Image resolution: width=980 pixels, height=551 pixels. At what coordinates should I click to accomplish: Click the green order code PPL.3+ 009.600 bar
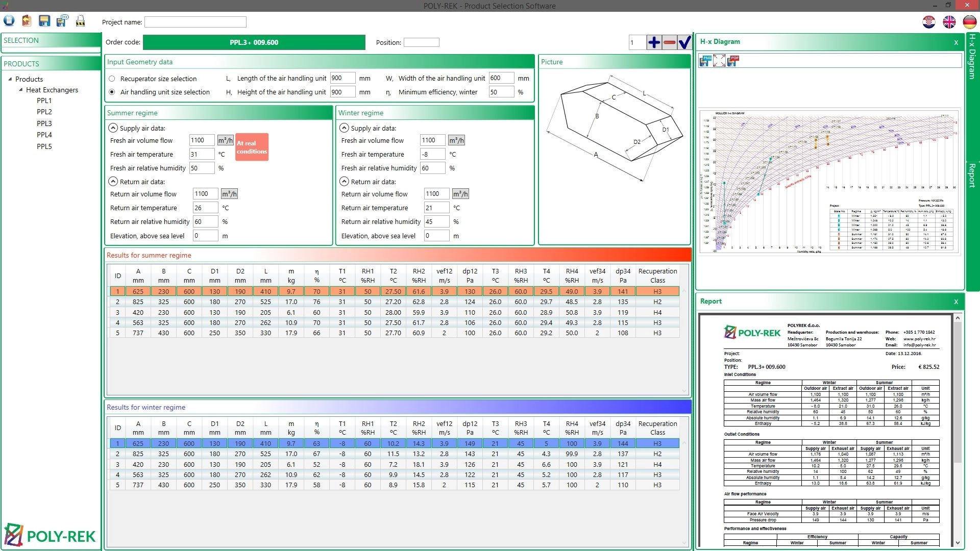(254, 42)
